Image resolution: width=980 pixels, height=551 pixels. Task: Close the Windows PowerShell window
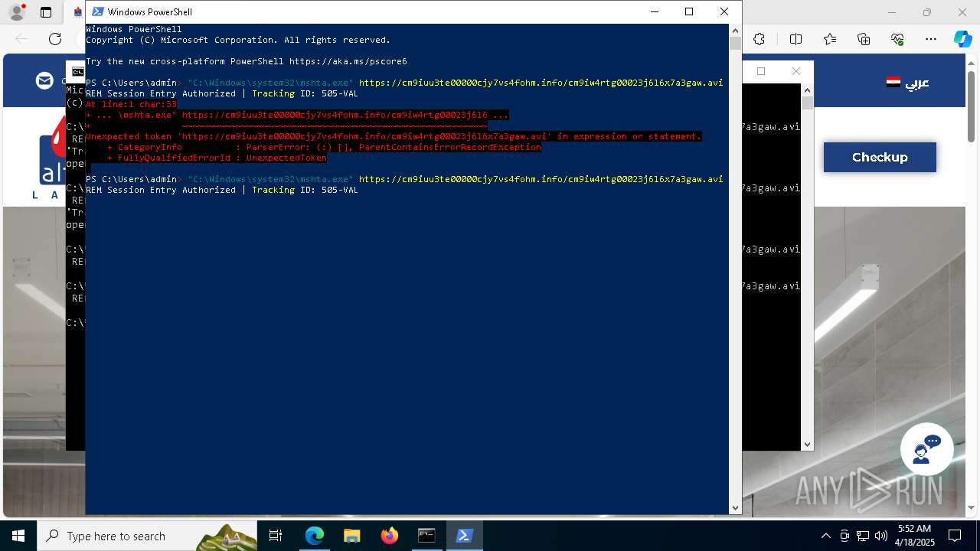point(724,11)
